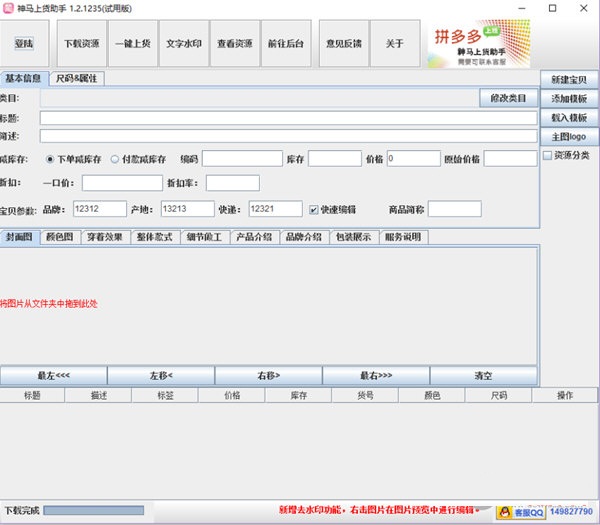This screenshot has width=600, height=525.
Task: Click 查看资源 view resources
Action: pos(234,44)
